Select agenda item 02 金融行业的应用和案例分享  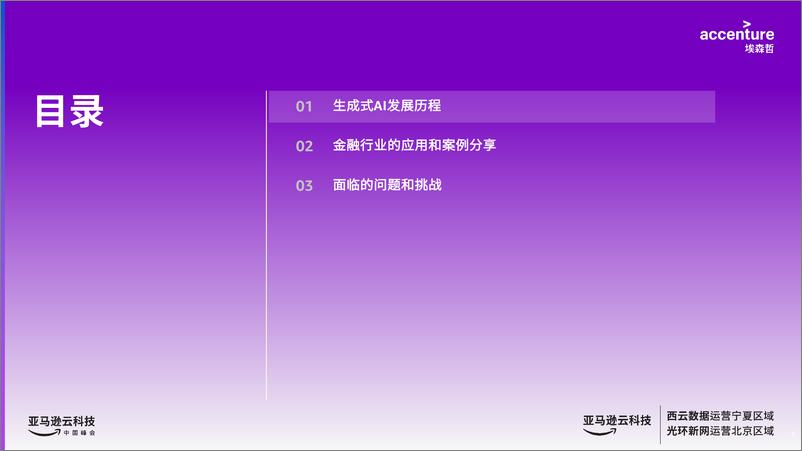tap(414, 145)
